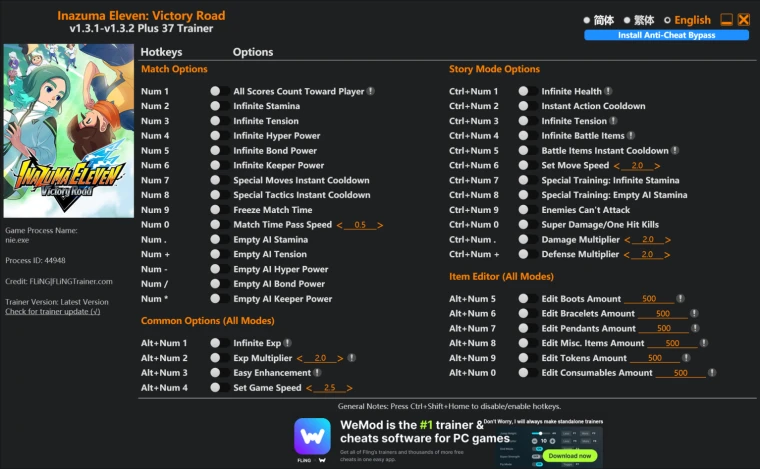Select the English language radio button
760x469 pixels.
[x=668, y=20]
